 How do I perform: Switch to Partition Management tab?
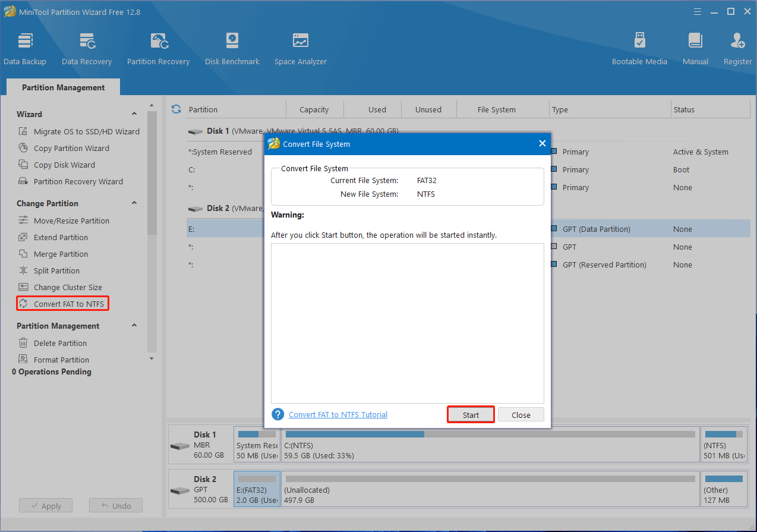click(63, 87)
